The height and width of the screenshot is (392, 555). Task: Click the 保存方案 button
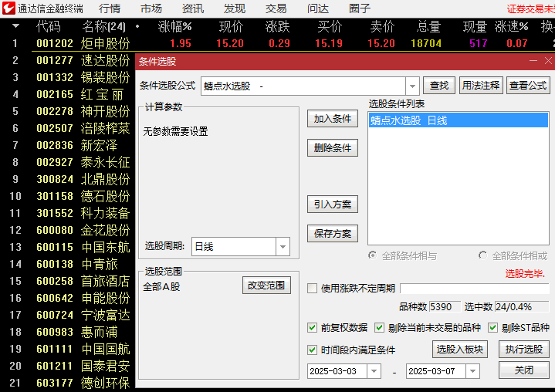tap(333, 234)
